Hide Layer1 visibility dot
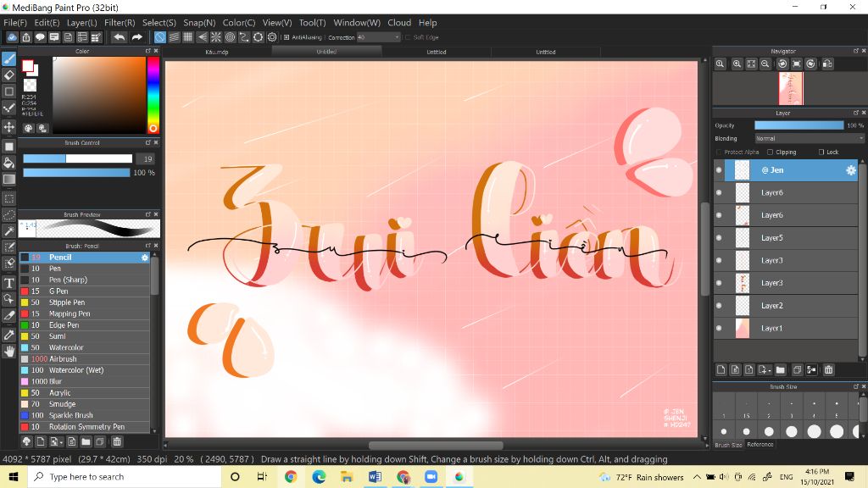 click(719, 328)
